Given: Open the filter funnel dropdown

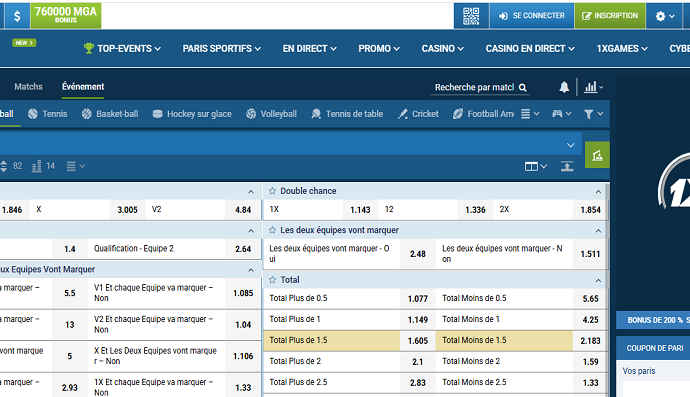Looking at the screenshot, I should coord(593,114).
